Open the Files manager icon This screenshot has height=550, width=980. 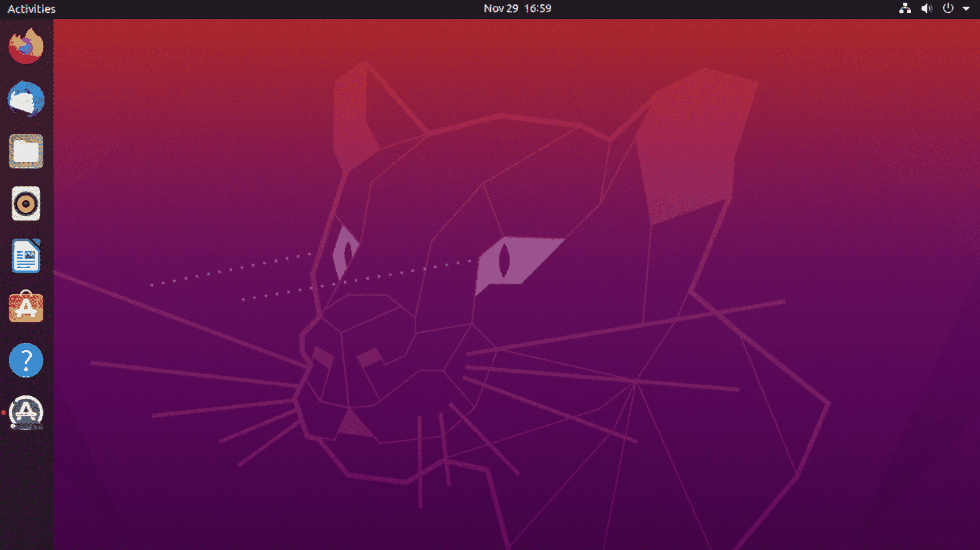pos(26,151)
